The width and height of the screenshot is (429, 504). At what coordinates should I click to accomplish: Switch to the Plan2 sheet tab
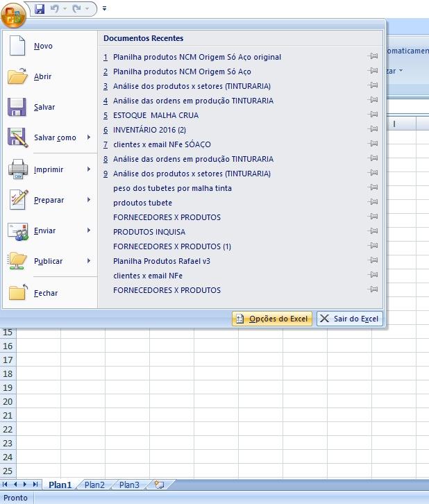tap(94, 485)
